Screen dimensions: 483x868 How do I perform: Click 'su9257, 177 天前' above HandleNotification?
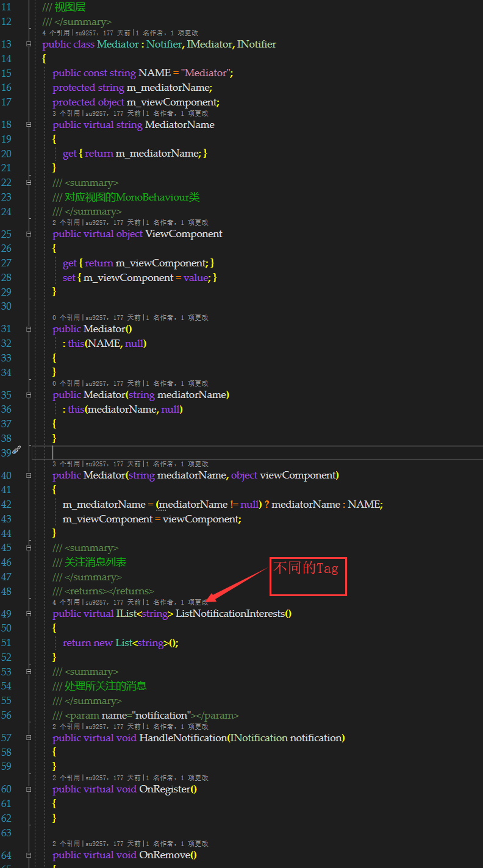pos(112,727)
